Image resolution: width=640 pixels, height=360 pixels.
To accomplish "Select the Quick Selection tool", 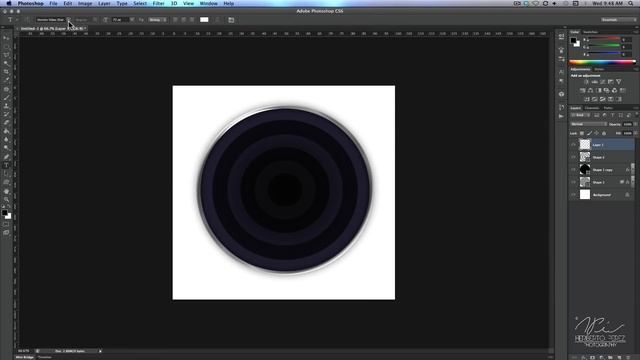I will click(x=6, y=63).
